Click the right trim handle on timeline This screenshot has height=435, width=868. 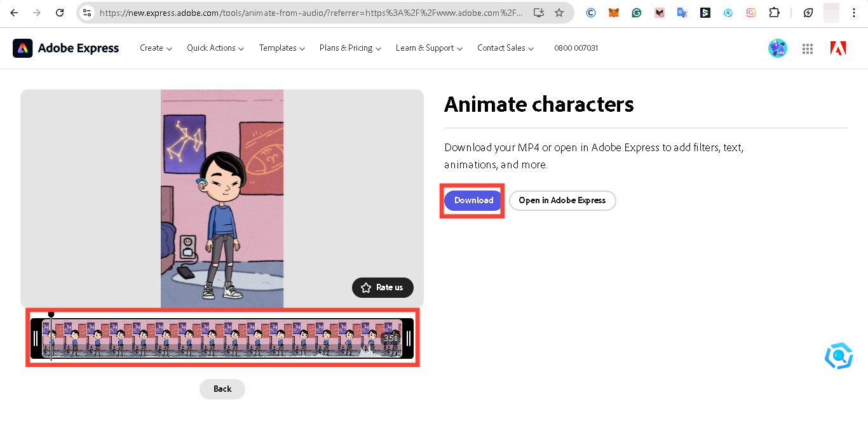pos(409,338)
